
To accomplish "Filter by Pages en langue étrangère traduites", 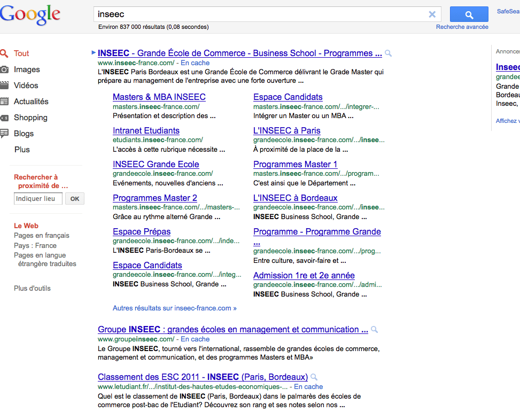I will [45, 260].
